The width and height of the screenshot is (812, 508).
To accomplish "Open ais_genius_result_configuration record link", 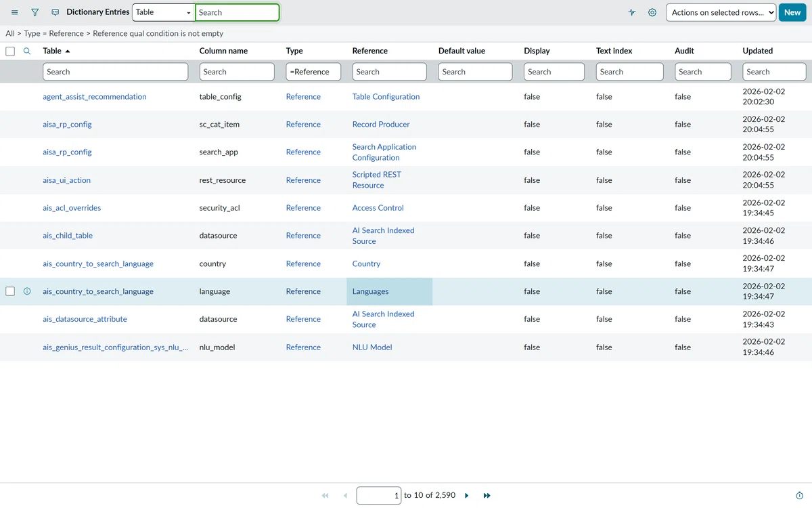I will (116, 347).
